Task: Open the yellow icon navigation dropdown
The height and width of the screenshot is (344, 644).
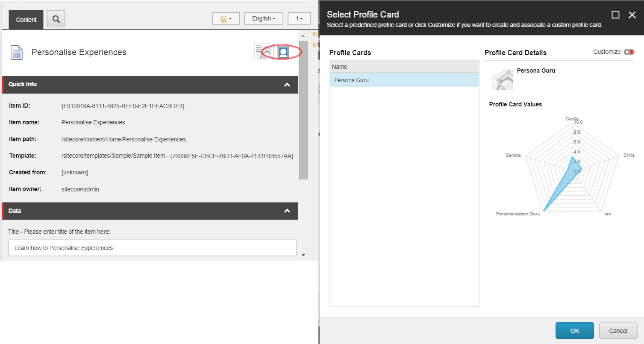Action: coord(226,19)
